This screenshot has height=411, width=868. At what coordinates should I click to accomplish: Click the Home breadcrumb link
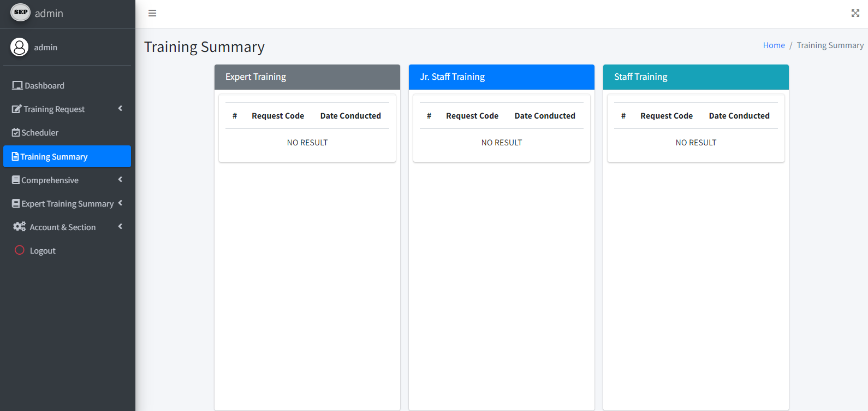(x=774, y=45)
